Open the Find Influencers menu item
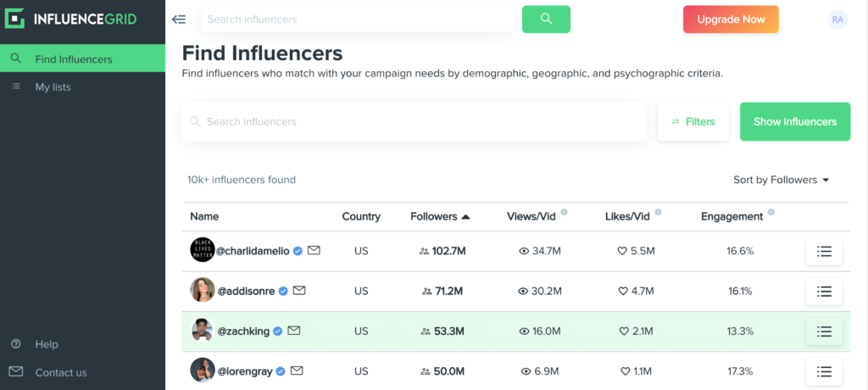Image resolution: width=868 pixels, height=390 pixels. click(x=82, y=58)
